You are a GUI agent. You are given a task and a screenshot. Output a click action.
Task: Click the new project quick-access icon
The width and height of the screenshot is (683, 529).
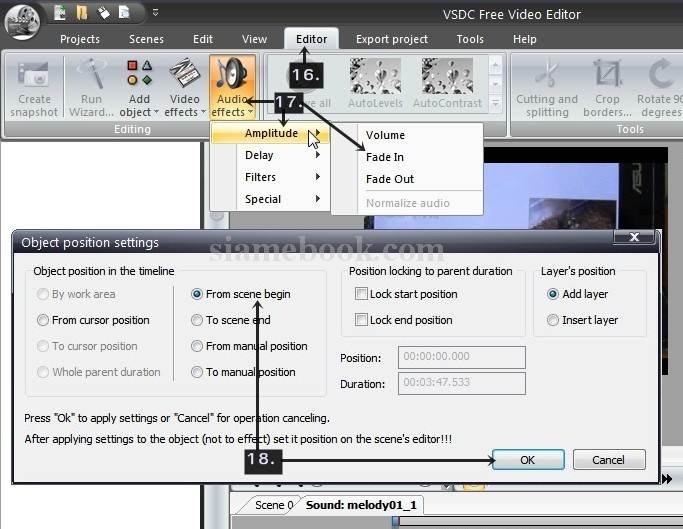click(x=61, y=13)
